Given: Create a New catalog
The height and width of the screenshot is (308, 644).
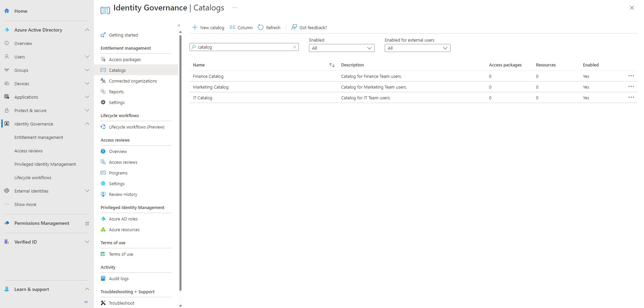Looking at the screenshot, I should [208, 27].
